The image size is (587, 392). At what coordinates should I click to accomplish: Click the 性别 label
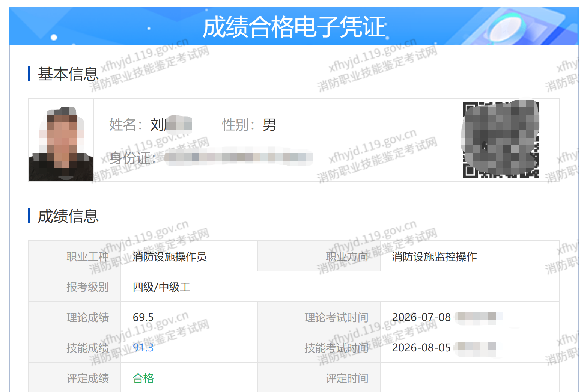tap(238, 125)
